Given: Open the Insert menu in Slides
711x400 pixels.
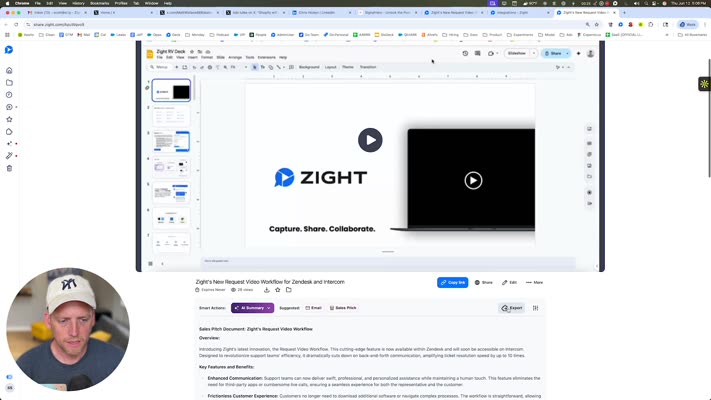Looking at the screenshot, I should coord(193,58).
